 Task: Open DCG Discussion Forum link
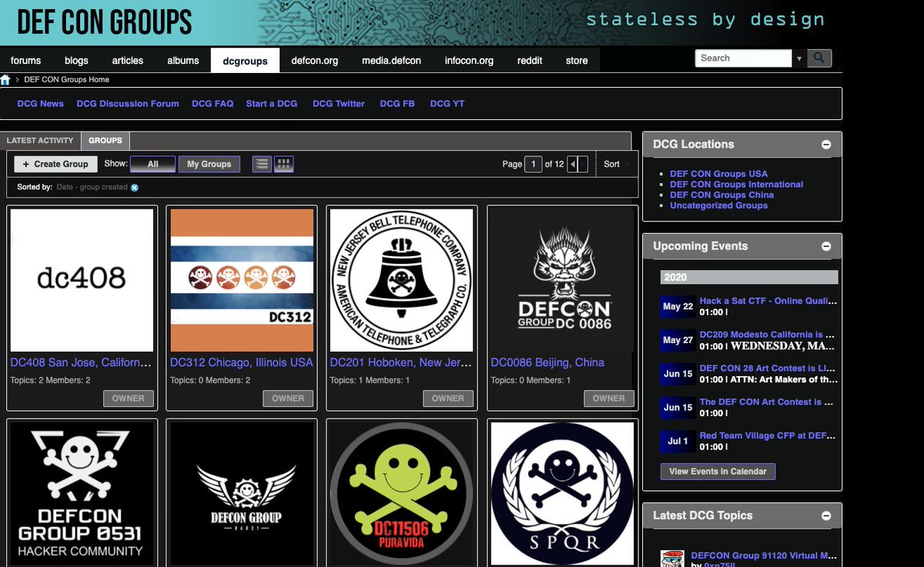click(128, 104)
